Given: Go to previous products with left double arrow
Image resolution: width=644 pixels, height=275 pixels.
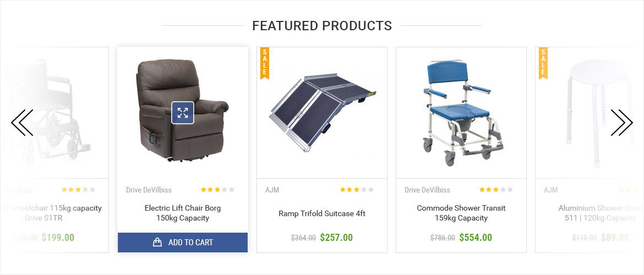Looking at the screenshot, I should 22,122.
